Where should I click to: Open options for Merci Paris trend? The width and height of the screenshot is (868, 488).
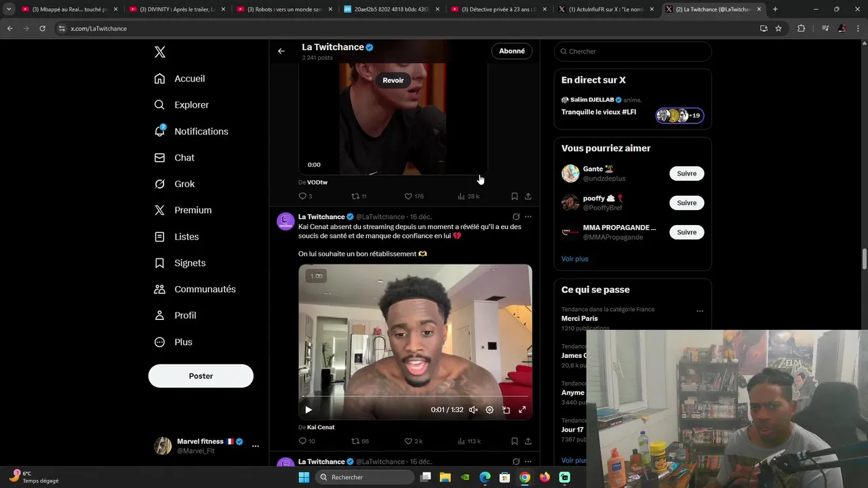click(700, 311)
